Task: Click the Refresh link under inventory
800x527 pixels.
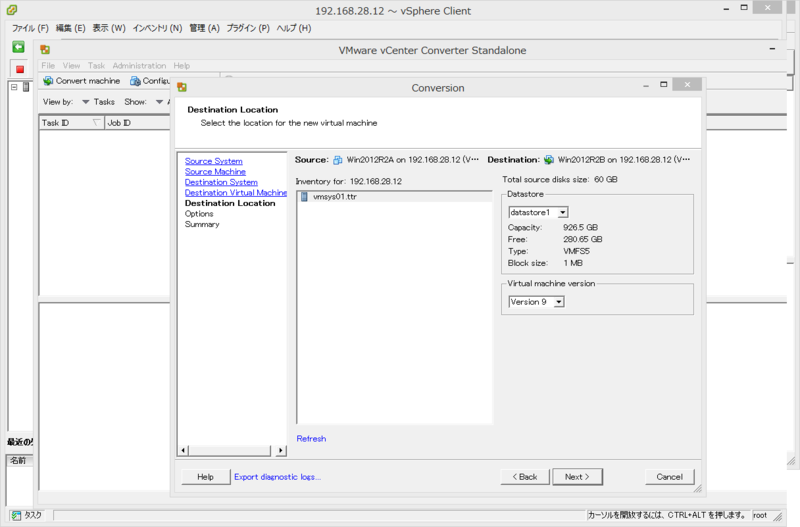Action: click(311, 439)
